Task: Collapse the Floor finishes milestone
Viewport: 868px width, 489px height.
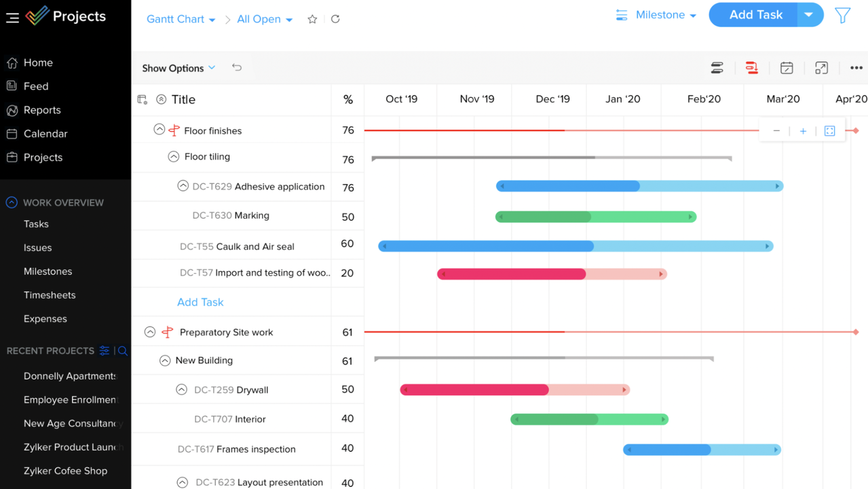Action: click(x=159, y=129)
